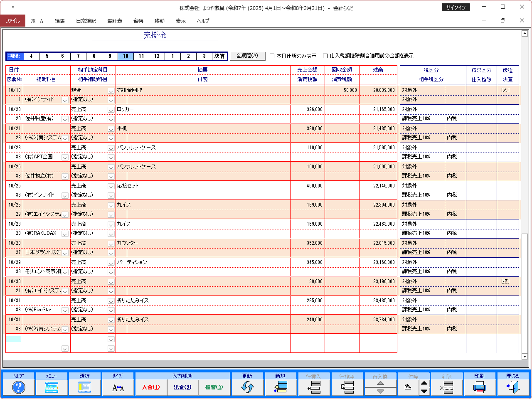532x399 pixels.
Task: Open the メニュー icon in bottom toolbar
Action: 52,387
